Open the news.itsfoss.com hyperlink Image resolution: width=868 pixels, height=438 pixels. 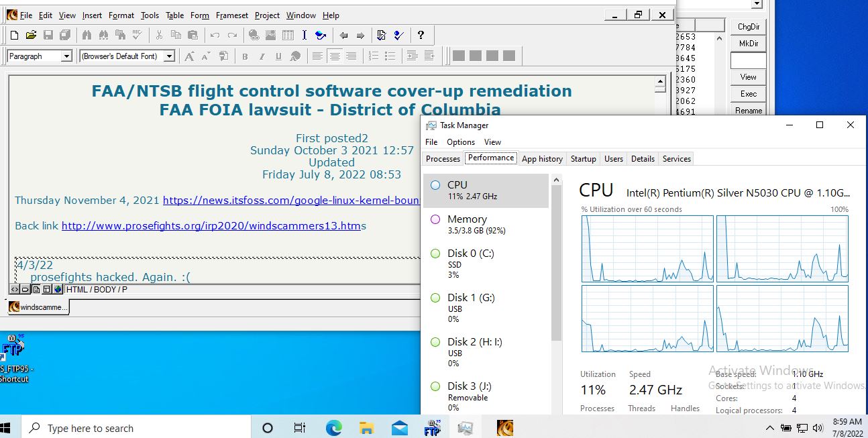click(292, 200)
